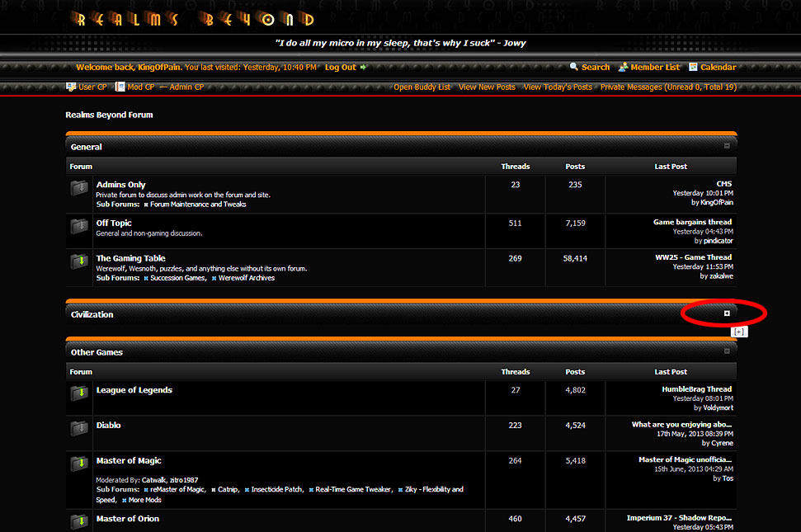Click the folder icon beside Admins Only
This screenshot has width=801, height=532.
tap(79, 189)
